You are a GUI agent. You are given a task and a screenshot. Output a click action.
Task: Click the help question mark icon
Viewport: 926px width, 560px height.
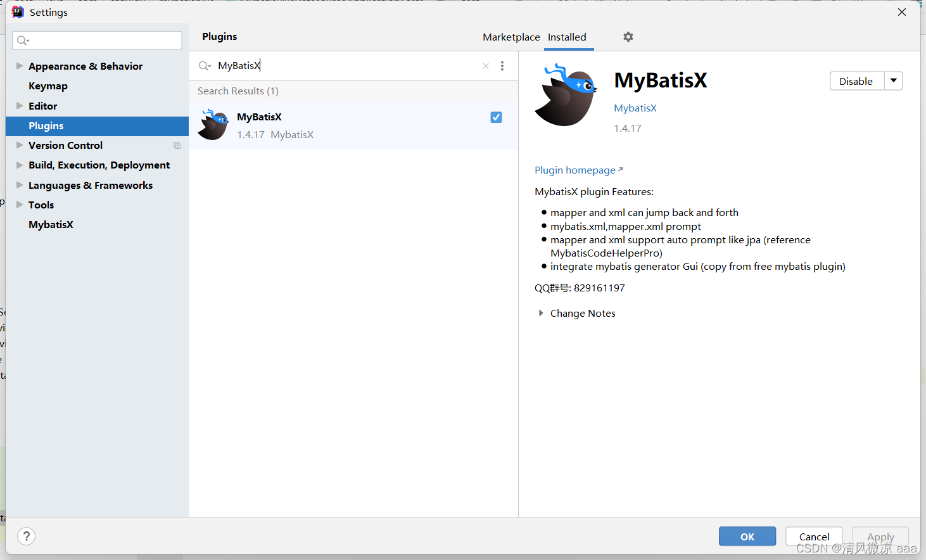[26, 536]
